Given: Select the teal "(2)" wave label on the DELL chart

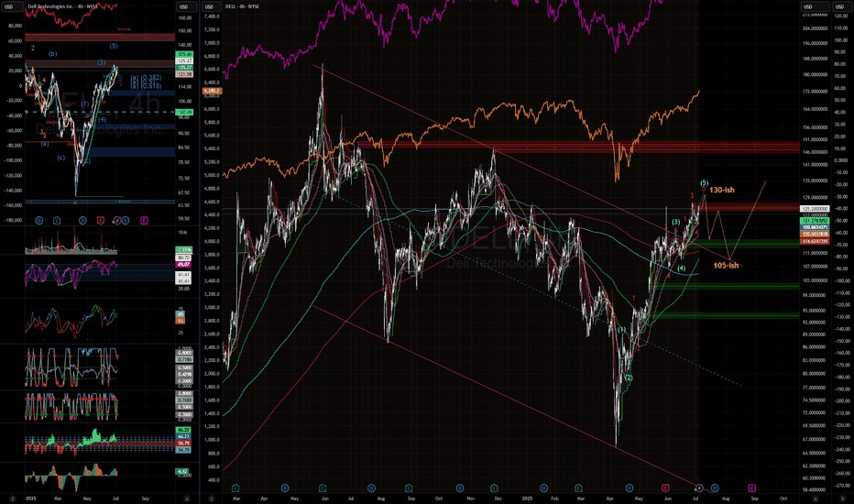Looking at the screenshot, I should 629,378.
